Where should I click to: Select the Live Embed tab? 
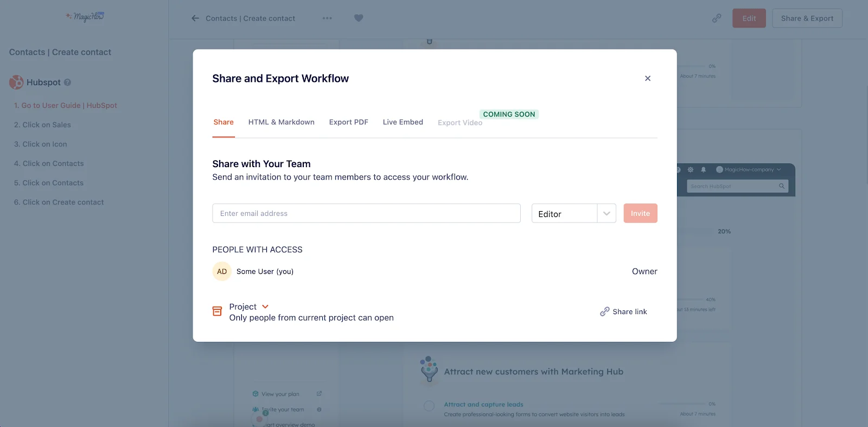[x=403, y=122]
